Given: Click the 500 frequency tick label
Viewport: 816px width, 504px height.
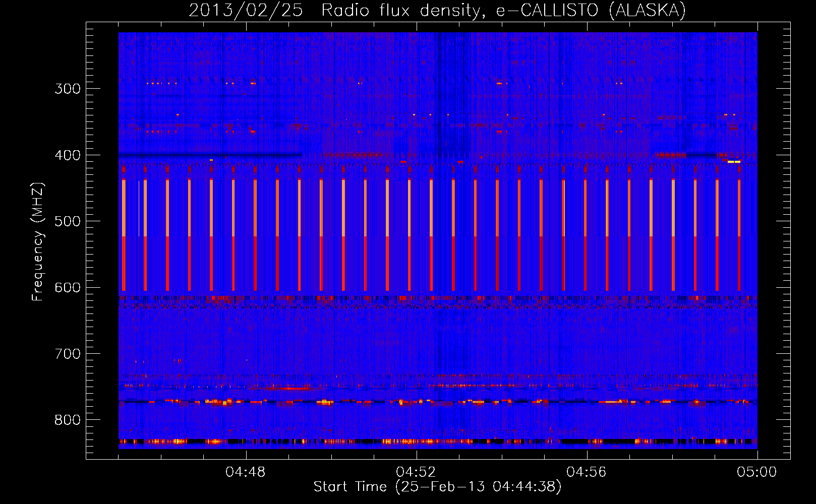Looking at the screenshot, I should click(68, 222).
